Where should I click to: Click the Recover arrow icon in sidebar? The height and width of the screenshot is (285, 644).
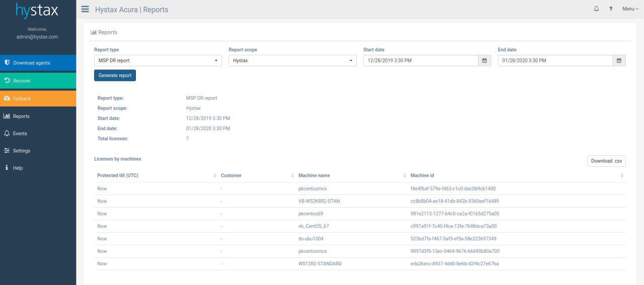click(x=7, y=80)
